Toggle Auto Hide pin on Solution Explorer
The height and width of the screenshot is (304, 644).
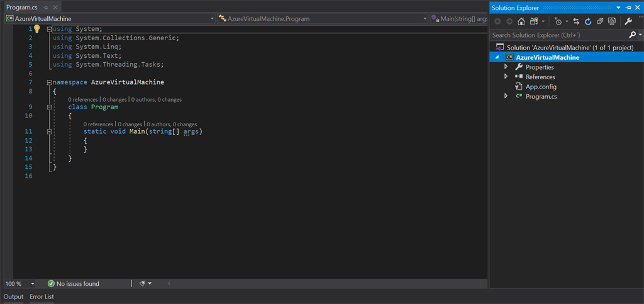pos(628,8)
